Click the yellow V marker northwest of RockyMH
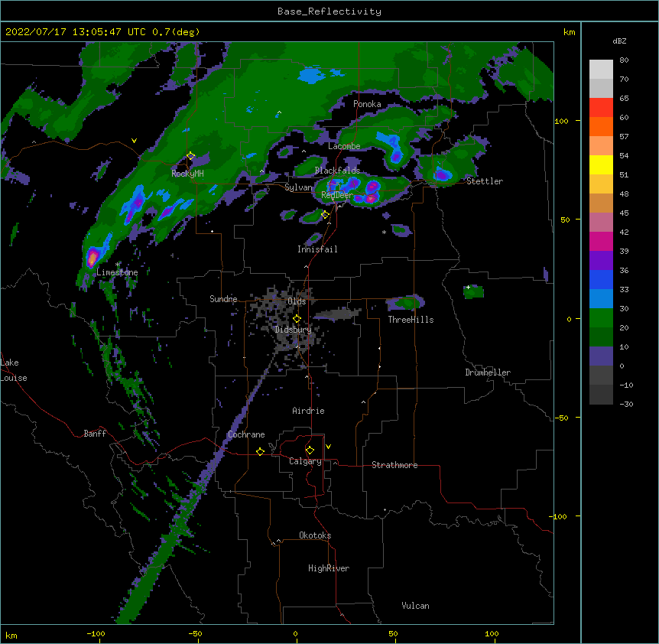 (134, 141)
